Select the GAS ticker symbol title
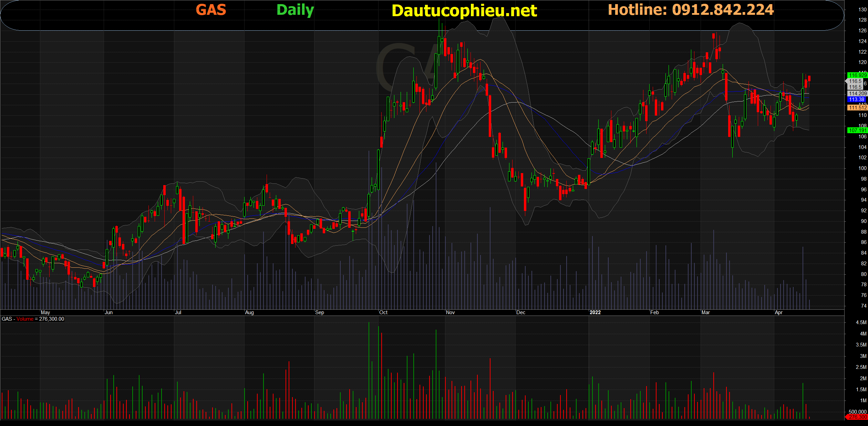The image size is (868, 426). pyautogui.click(x=211, y=10)
